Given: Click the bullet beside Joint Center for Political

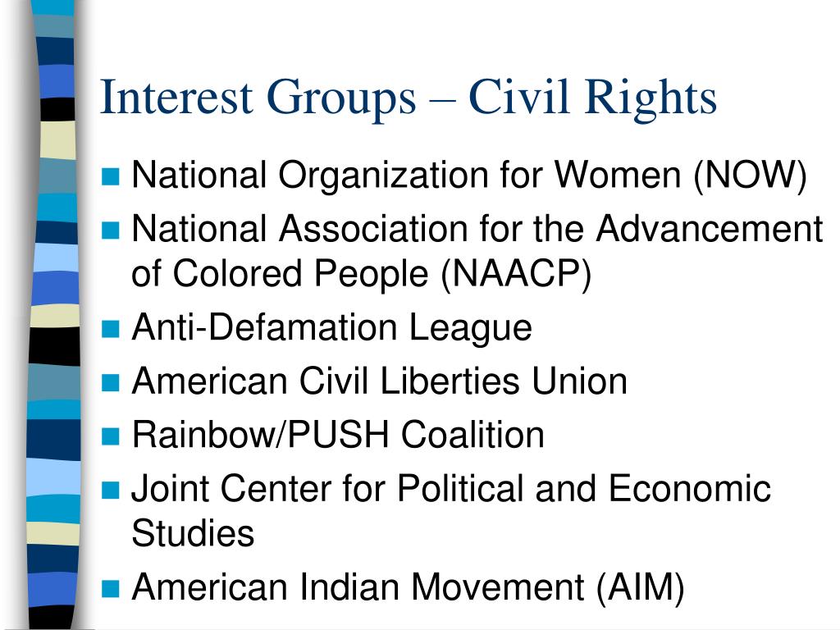Looking at the screenshot, I should 111,490.
